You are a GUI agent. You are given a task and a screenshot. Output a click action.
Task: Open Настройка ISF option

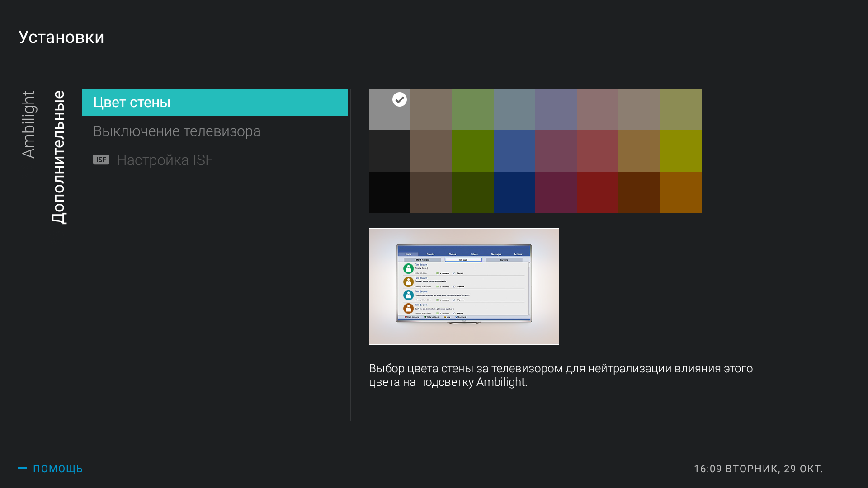[165, 160]
